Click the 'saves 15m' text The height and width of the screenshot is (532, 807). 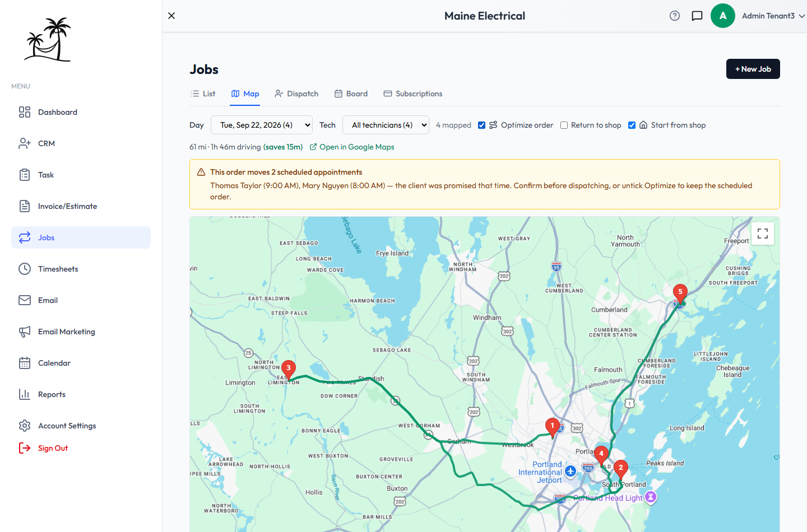click(283, 147)
